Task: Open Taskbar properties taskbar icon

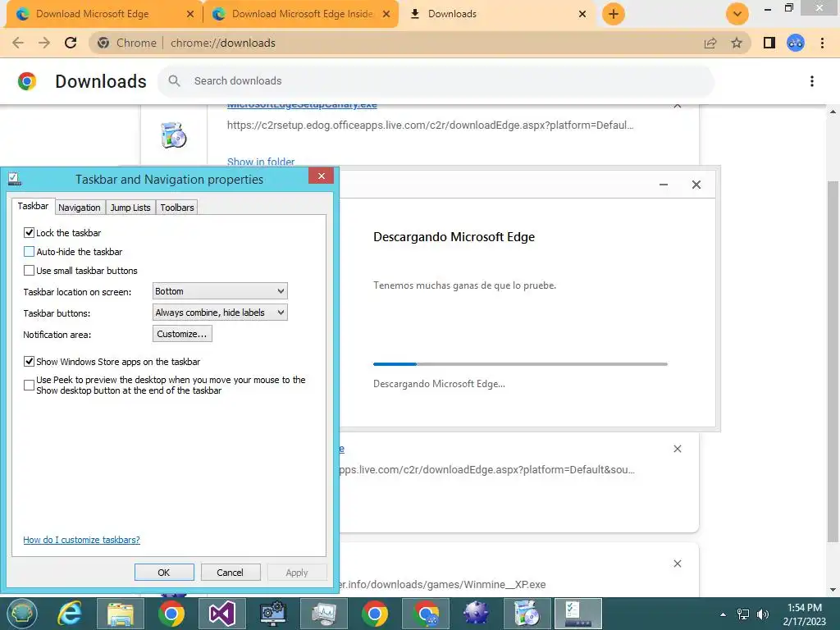Action: [x=578, y=614]
